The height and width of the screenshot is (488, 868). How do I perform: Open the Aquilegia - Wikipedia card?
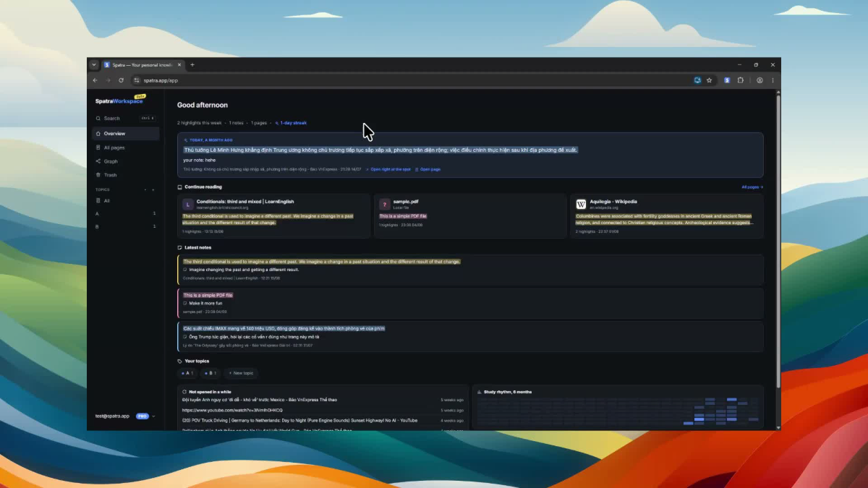point(667,215)
